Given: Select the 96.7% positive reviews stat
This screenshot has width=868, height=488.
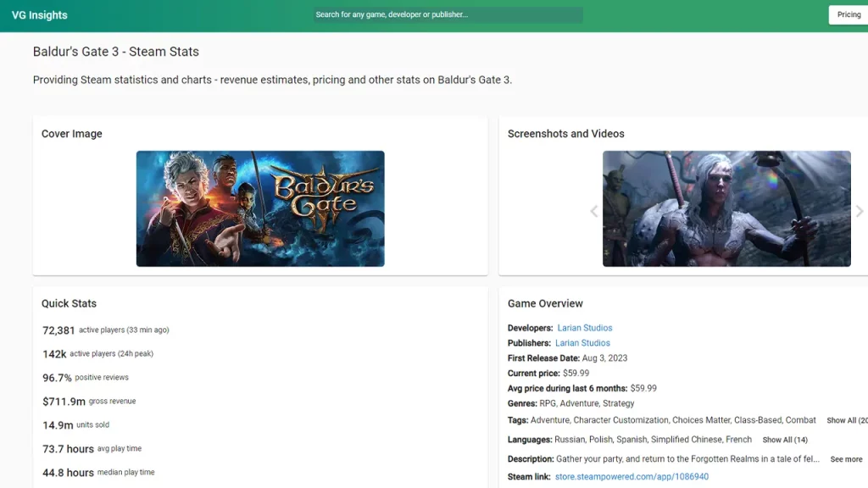Looking at the screenshot, I should click(x=86, y=378).
